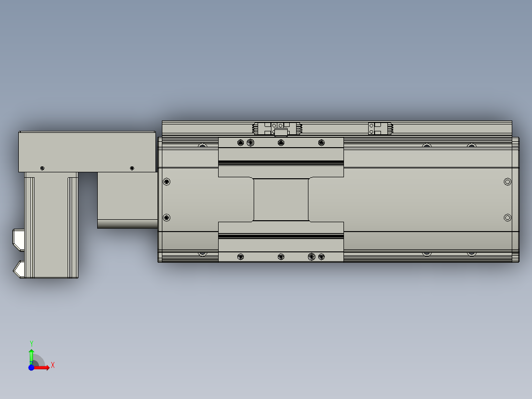532x399 pixels.
Task: Select the upper bolt on the left end plate
Action: pyautogui.click(x=166, y=182)
